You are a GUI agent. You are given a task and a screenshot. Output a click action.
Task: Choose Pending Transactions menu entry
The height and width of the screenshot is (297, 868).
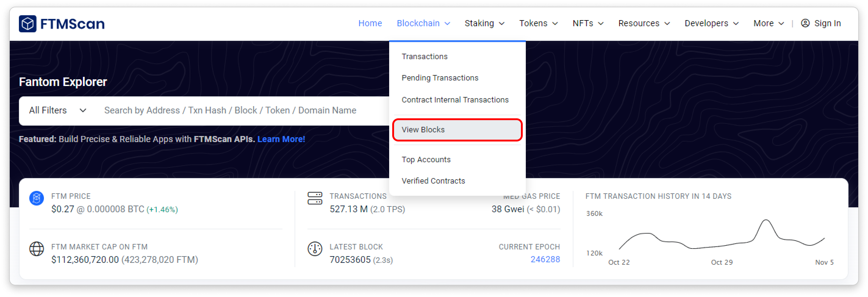(x=440, y=78)
